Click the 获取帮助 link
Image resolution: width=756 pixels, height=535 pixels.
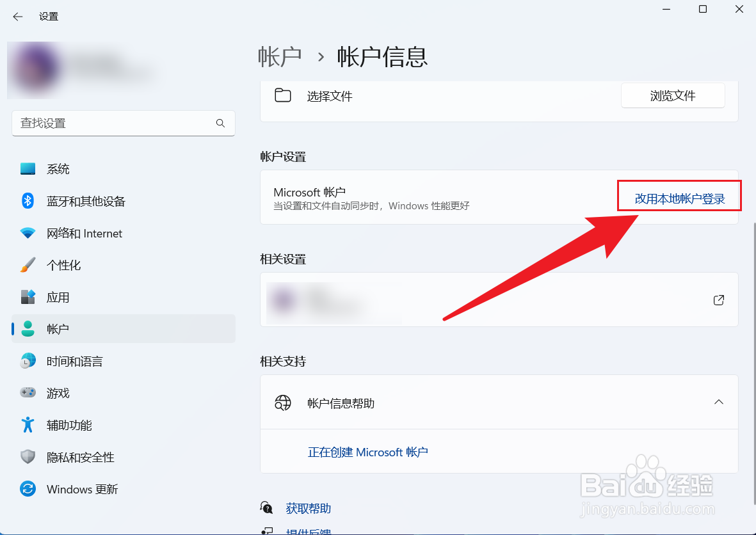[x=308, y=508]
